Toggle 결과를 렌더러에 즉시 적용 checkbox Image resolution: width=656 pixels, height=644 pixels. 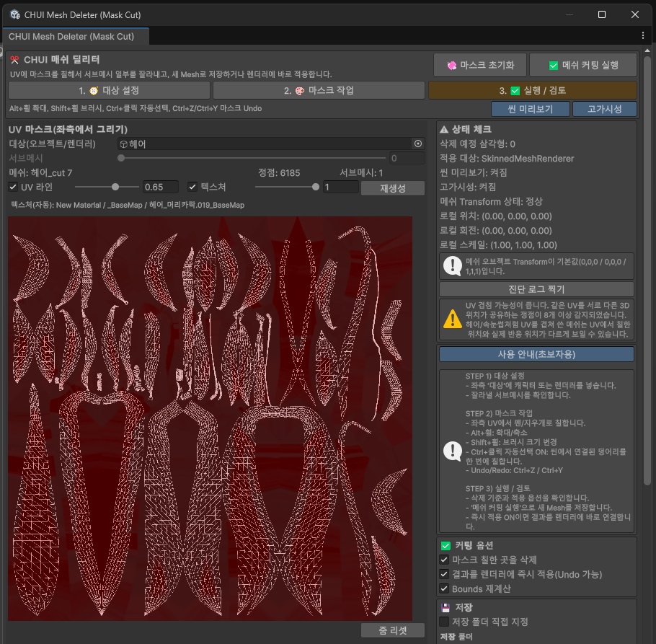click(x=444, y=575)
